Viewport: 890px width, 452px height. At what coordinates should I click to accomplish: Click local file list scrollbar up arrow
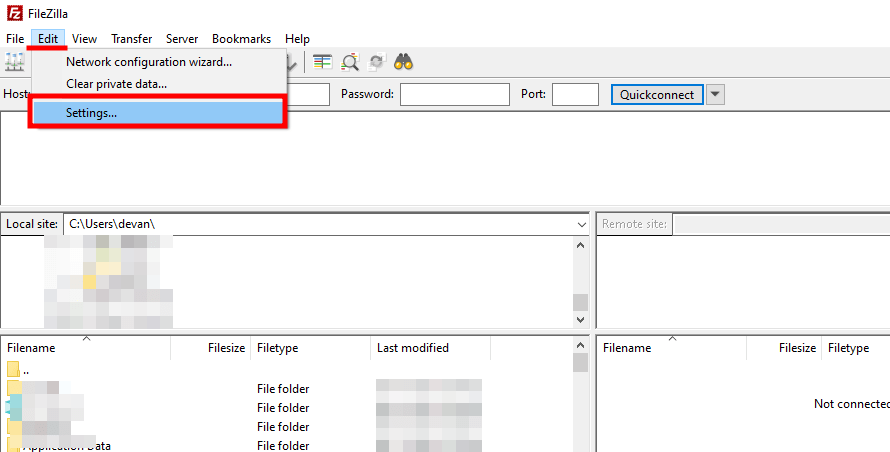point(580,345)
